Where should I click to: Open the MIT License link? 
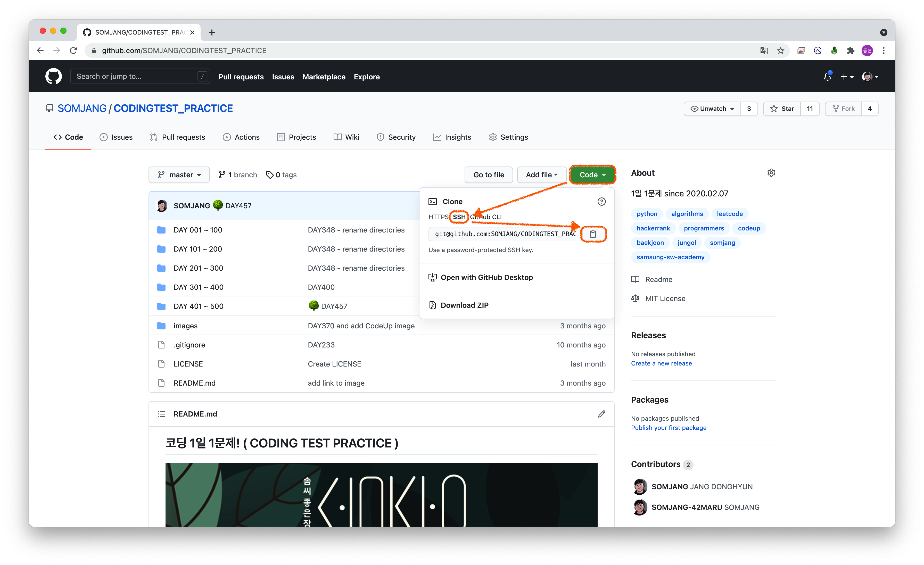coord(665,299)
